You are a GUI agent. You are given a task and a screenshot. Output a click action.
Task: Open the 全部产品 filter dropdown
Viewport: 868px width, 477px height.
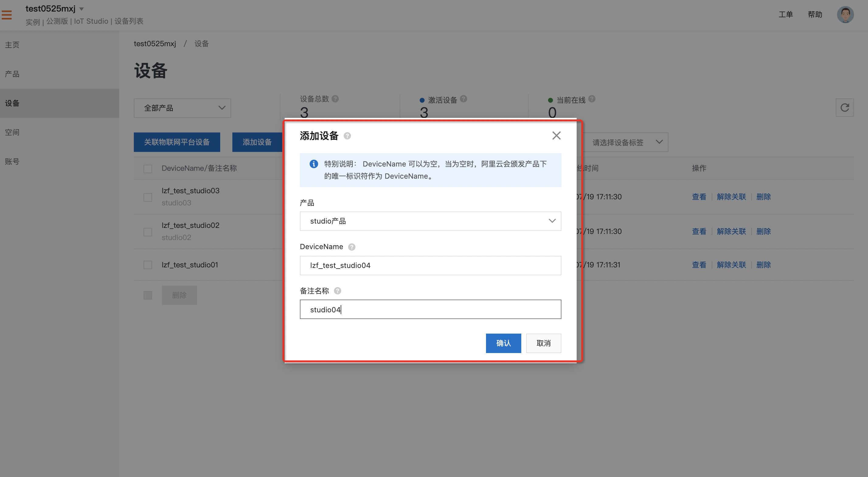[x=182, y=108]
